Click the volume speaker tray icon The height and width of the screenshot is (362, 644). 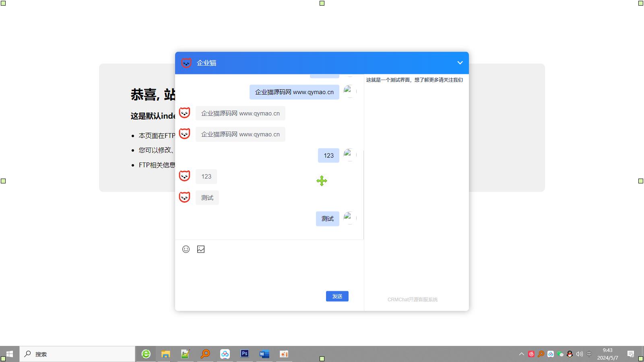pos(579,354)
